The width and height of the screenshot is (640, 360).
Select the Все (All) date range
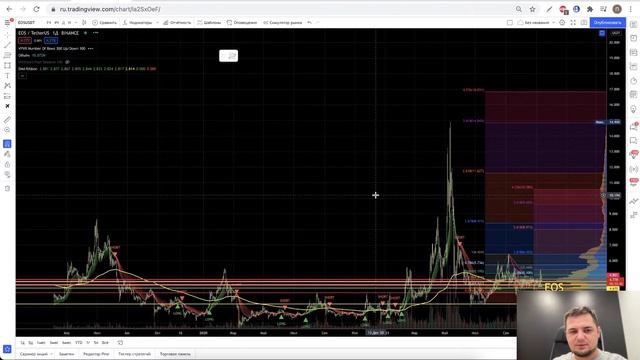click(x=105, y=342)
